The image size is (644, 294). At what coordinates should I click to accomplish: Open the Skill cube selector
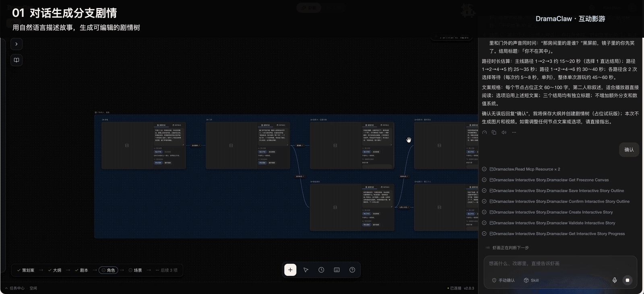pyautogui.click(x=531, y=280)
